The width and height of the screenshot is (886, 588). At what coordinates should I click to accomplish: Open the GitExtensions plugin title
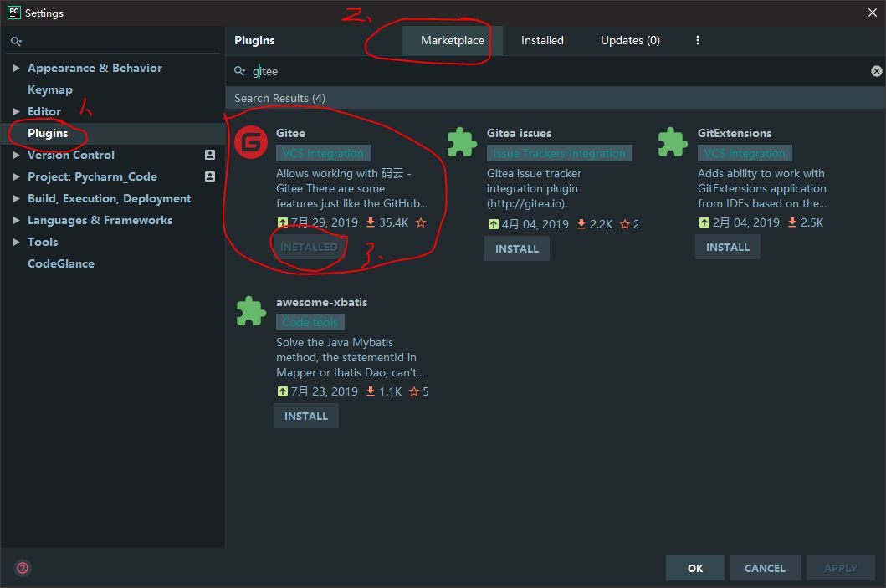pos(734,133)
